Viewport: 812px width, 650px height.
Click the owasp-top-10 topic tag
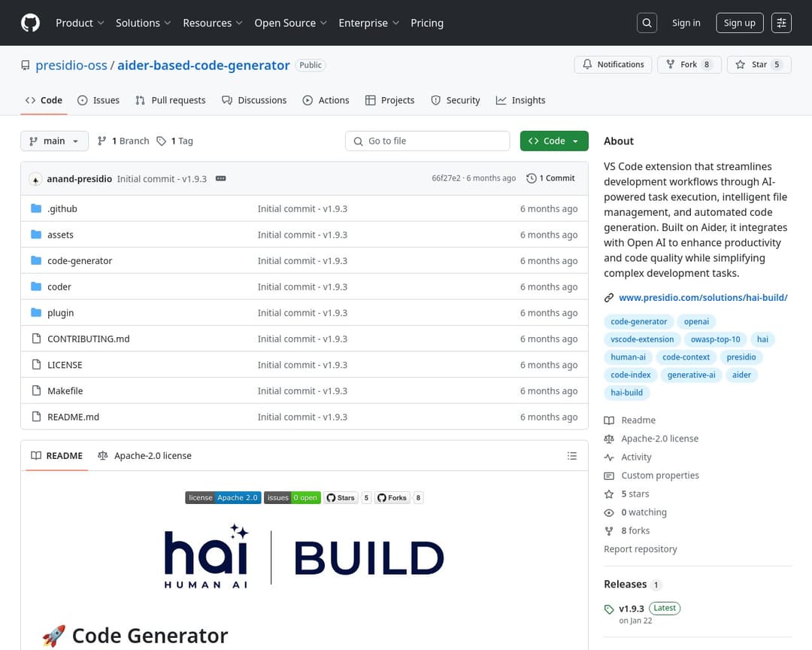click(x=715, y=339)
